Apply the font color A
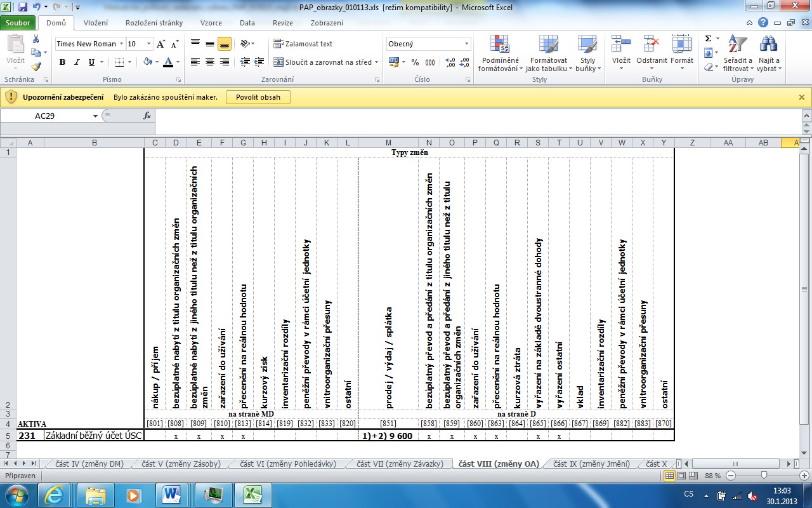The image size is (812, 508). pyautogui.click(x=167, y=62)
